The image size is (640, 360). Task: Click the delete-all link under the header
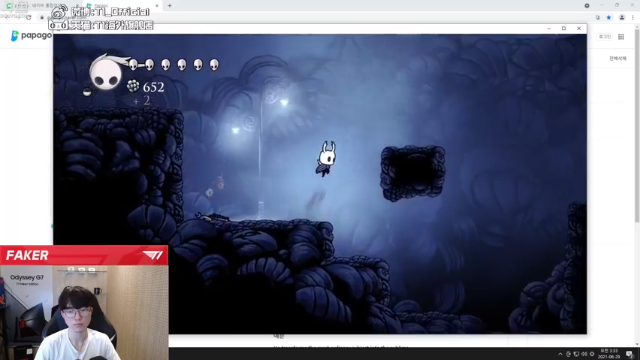618,58
